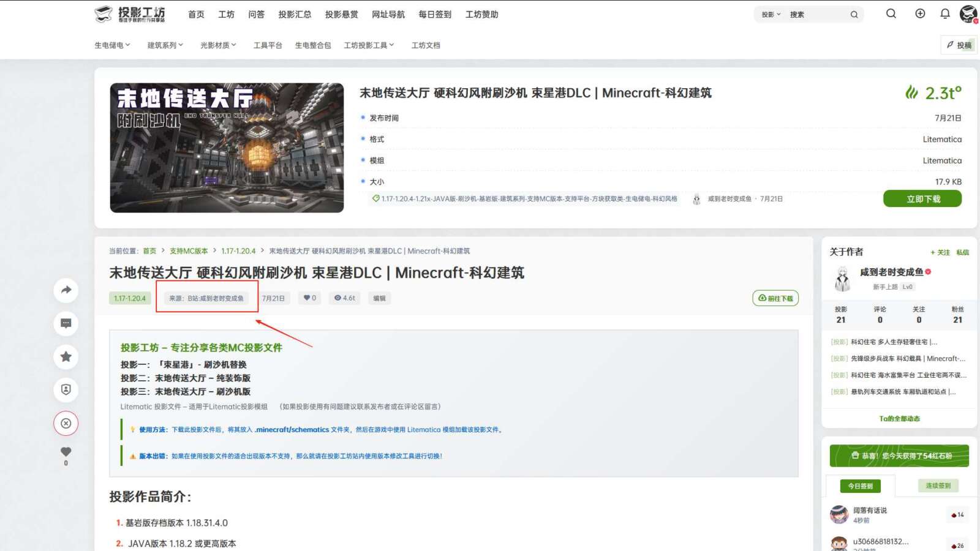Open the 网址导航 nav item
This screenshot has height=551, width=980.
point(388,14)
